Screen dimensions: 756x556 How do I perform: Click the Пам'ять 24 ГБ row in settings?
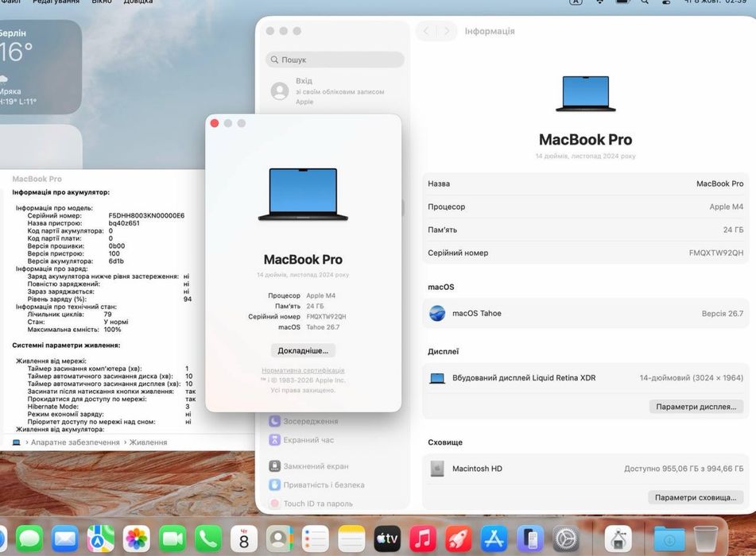coord(585,230)
